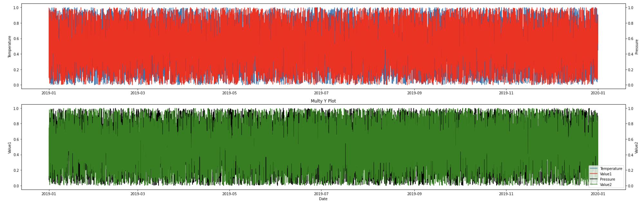Click the 0.6 tick on top plot's Temperature axis

[x=15, y=39]
